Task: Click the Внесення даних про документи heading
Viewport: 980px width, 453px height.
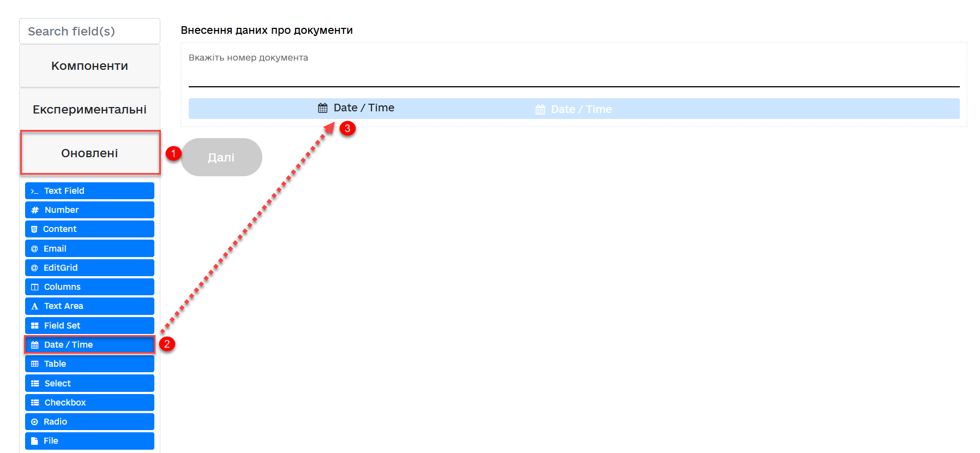Action: coord(267,30)
